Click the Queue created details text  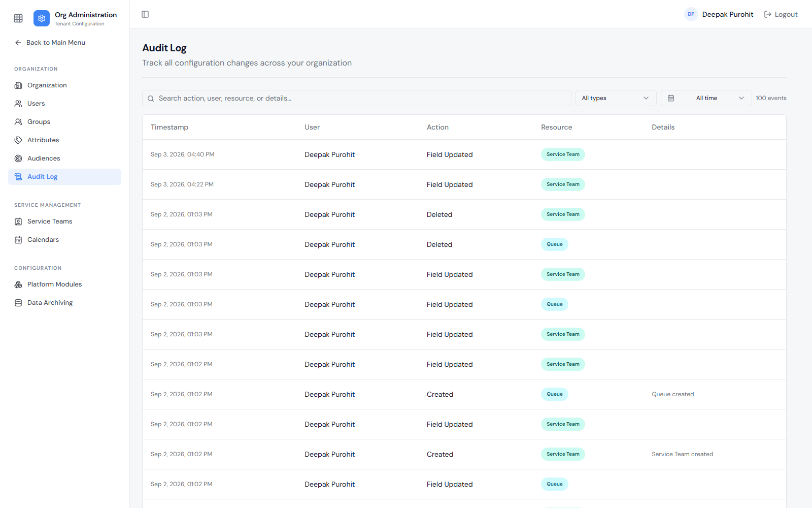pos(672,394)
